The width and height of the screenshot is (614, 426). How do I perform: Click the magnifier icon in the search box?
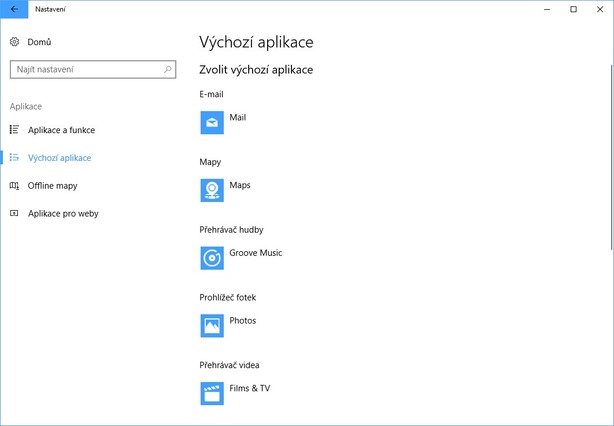click(167, 70)
